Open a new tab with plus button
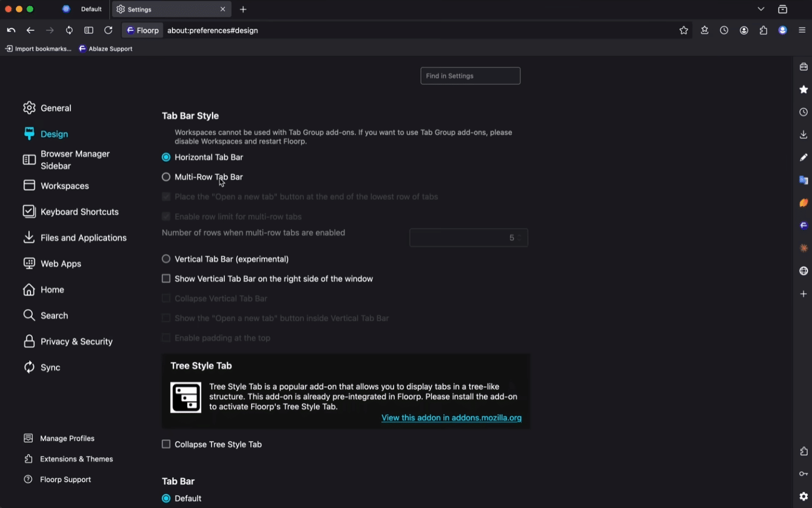The width and height of the screenshot is (812, 508). [243, 9]
